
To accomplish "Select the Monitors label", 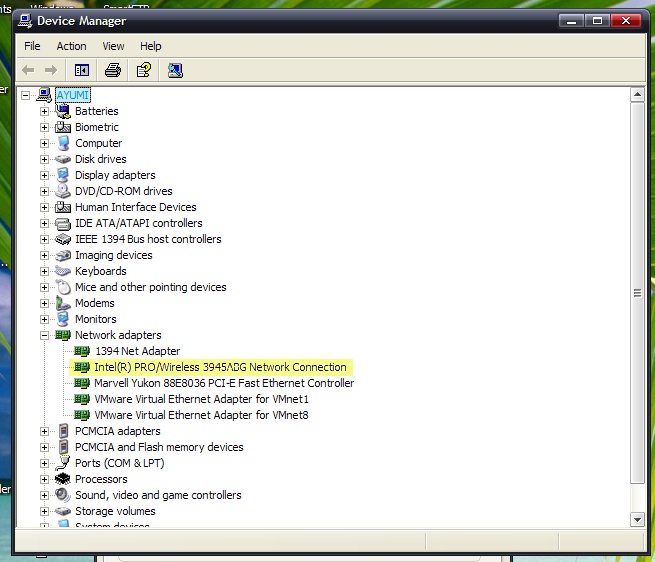I will click(x=96, y=319).
